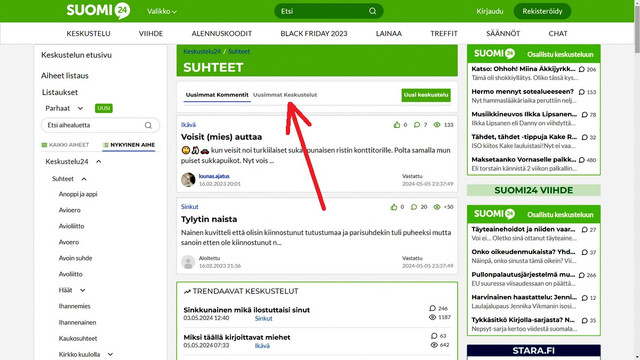Click anonymous avatar on Tylytin naista post

188,262
